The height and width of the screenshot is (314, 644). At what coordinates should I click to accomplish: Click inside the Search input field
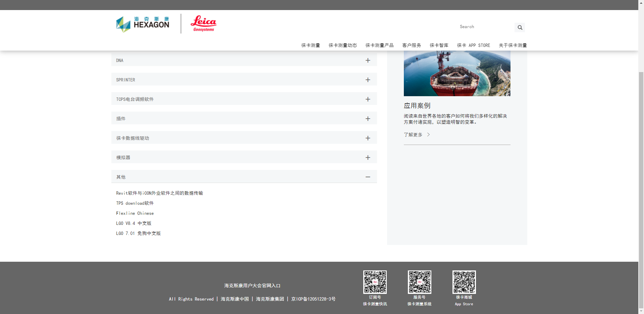pos(483,27)
